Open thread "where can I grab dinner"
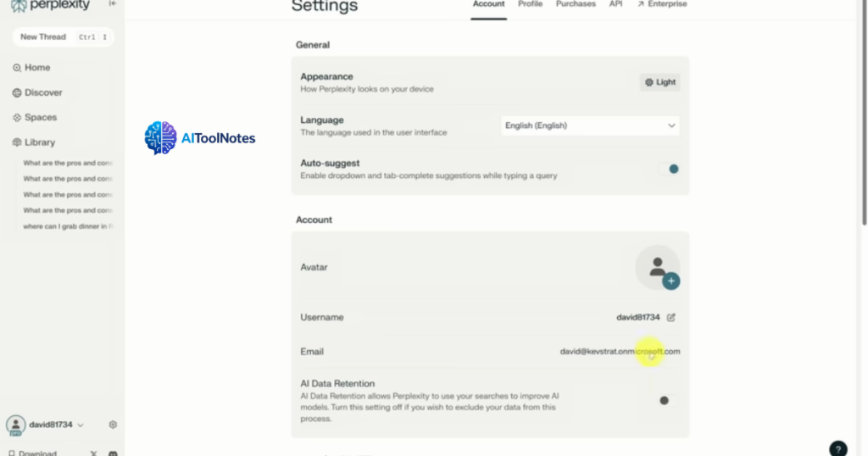This screenshot has height=456, width=868. (x=68, y=226)
